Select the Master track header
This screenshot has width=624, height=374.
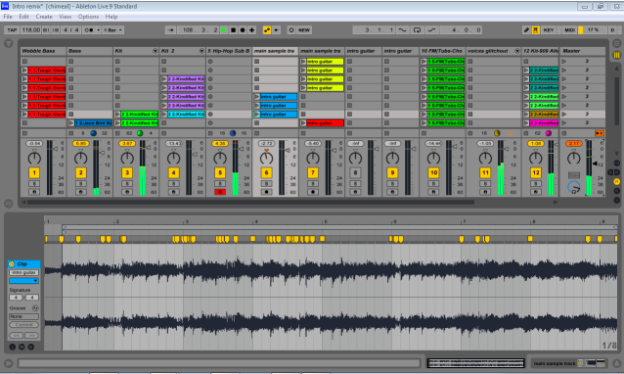tap(583, 51)
